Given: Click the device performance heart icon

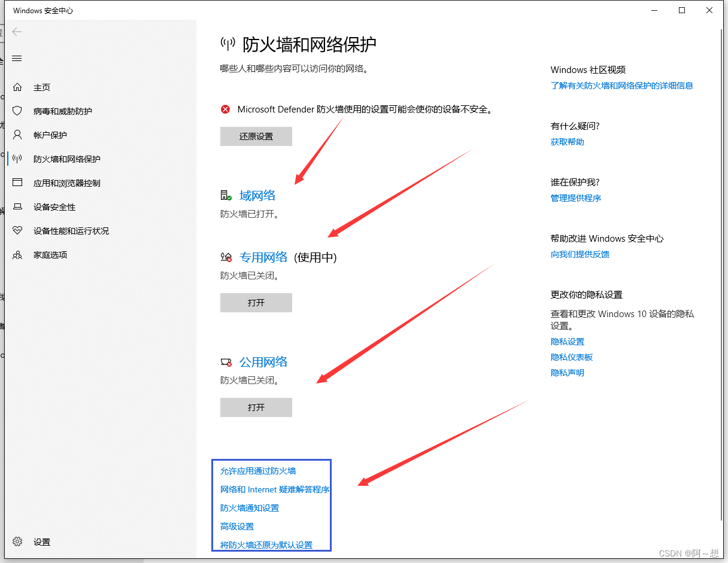Looking at the screenshot, I should pos(17,230).
